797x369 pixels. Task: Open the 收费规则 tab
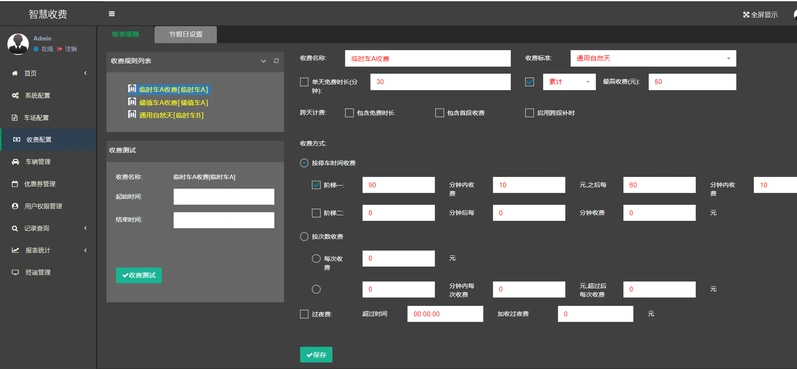click(x=125, y=34)
